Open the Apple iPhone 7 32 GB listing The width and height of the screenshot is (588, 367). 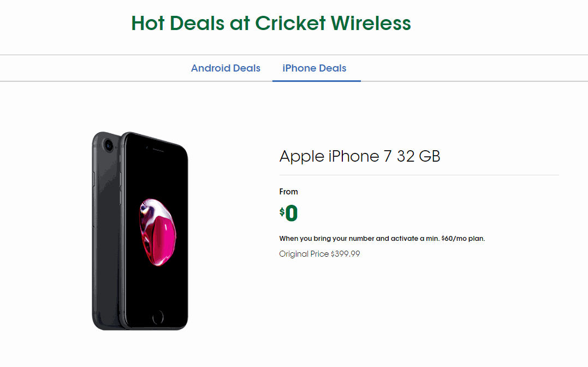[360, 156]
